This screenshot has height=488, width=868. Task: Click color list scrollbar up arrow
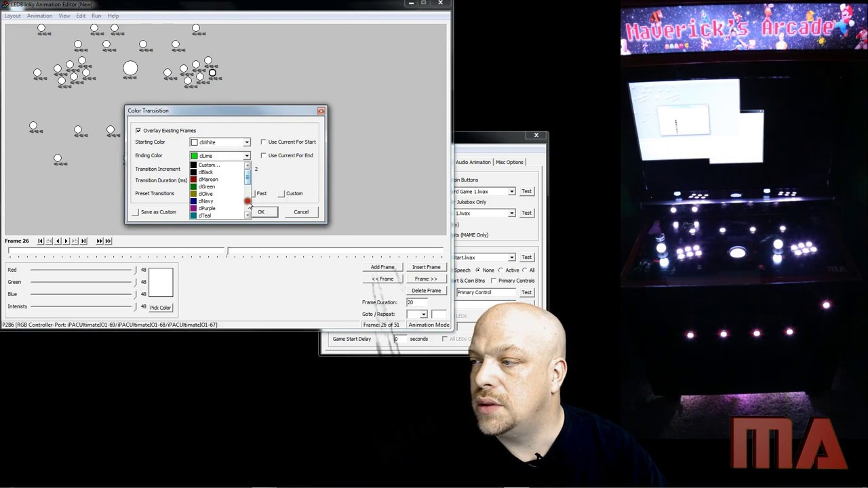247,165
